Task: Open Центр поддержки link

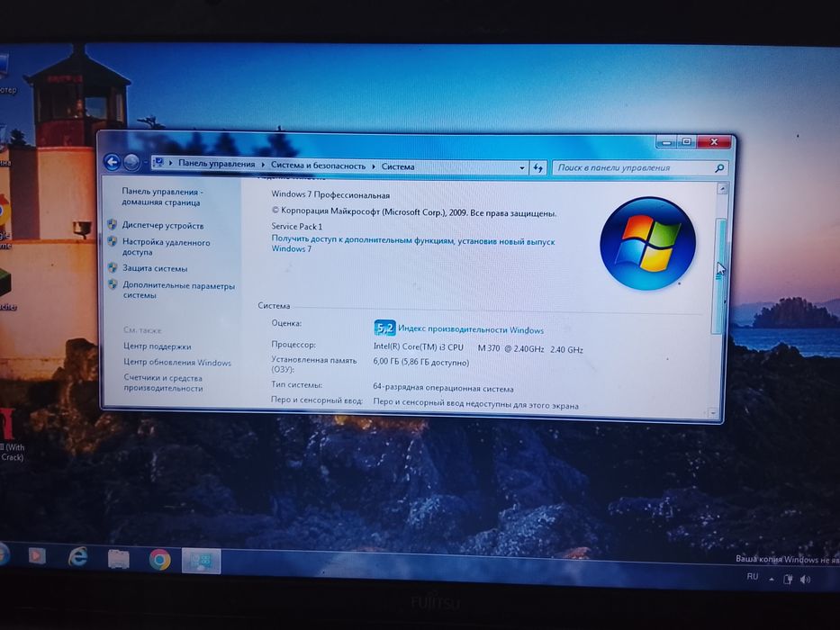Action: click(157, 346)
